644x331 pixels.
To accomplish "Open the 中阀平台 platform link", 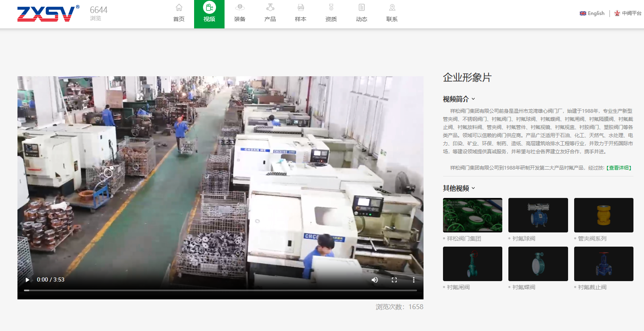I will point(628,13).
